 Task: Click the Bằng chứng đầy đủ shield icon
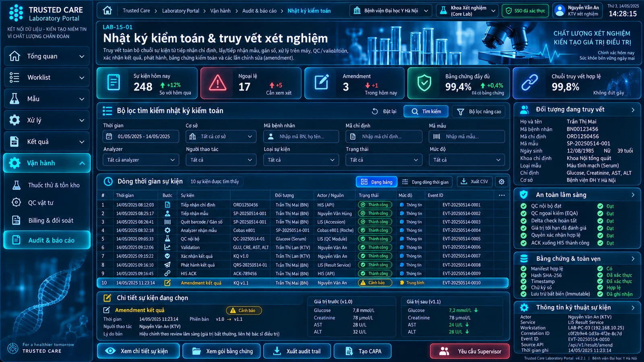(x=424, y=83)
